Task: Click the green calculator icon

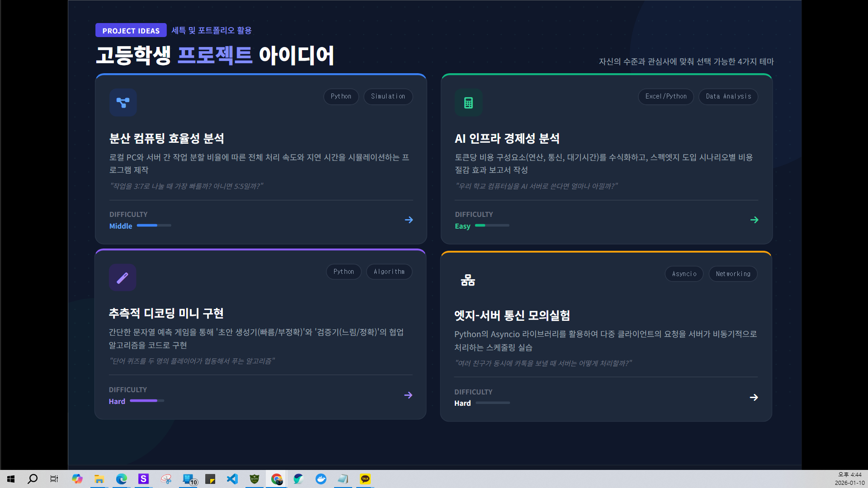Action: [x=468, y=103]
